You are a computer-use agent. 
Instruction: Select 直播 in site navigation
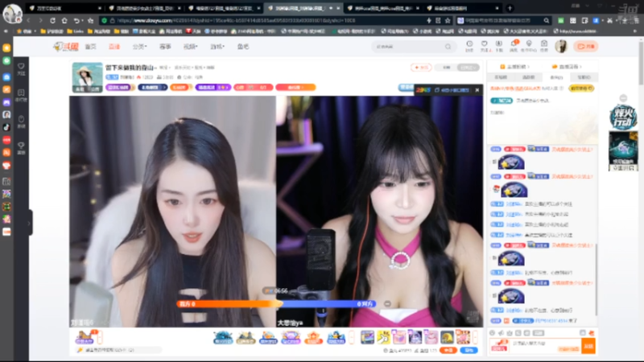[114, 47]
